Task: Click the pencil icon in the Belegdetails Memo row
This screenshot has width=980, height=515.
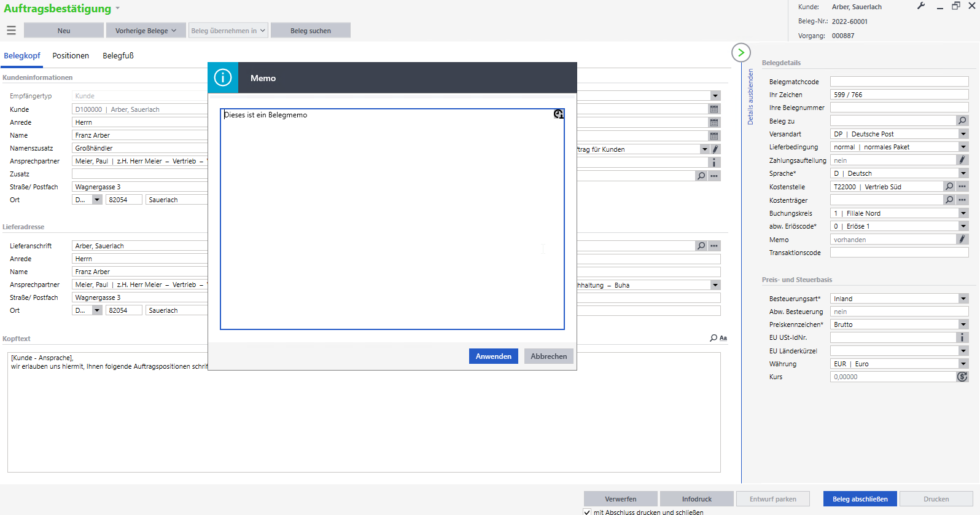Action: click(962, 240)
